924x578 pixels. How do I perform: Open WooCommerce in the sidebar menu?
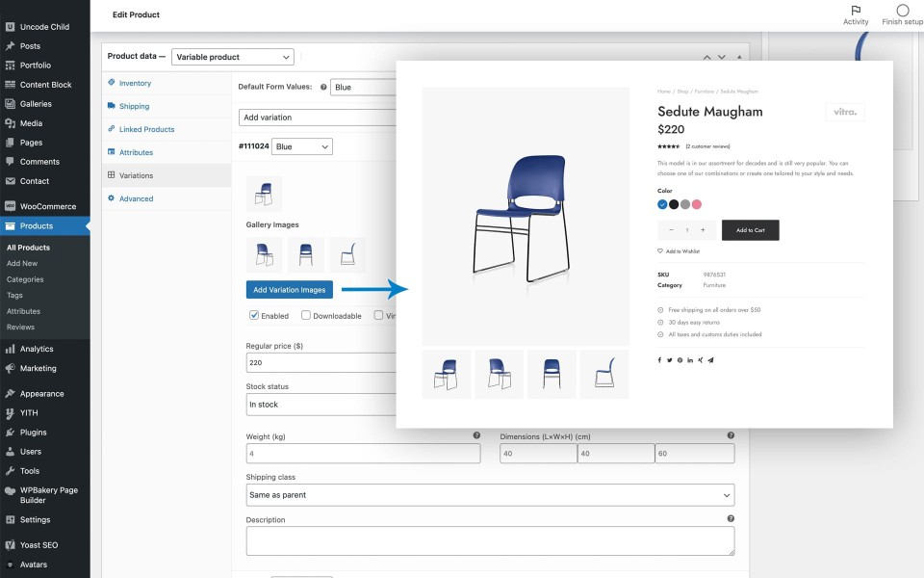pos(48,206)
